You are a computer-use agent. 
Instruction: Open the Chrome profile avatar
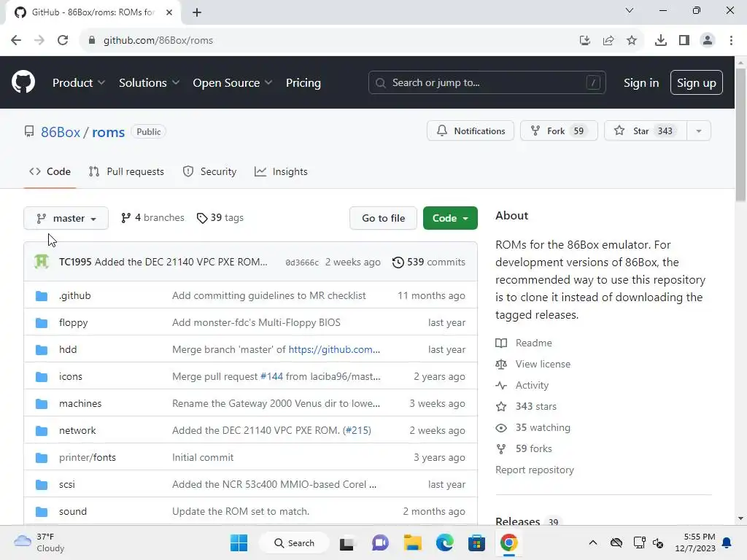(708, 41)
